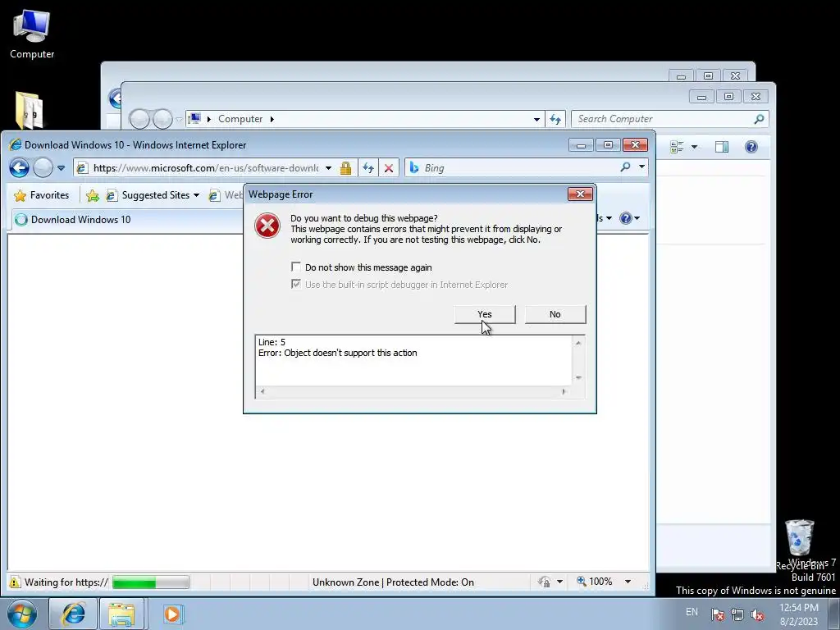This screenshot has width=840, height=630.
Task: Click the network tray icon
Action: [737, 614]
